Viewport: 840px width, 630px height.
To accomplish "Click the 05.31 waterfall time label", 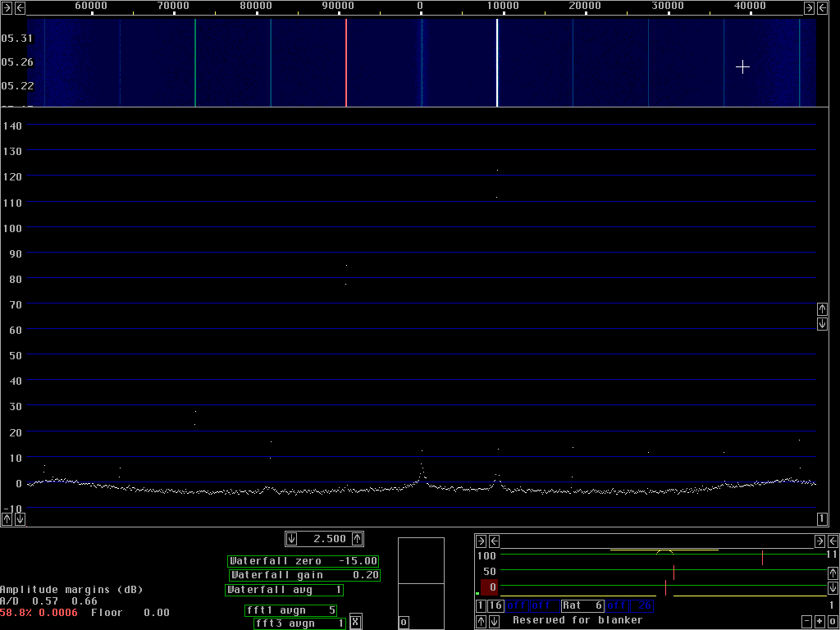I will click(x=17, y=39).
